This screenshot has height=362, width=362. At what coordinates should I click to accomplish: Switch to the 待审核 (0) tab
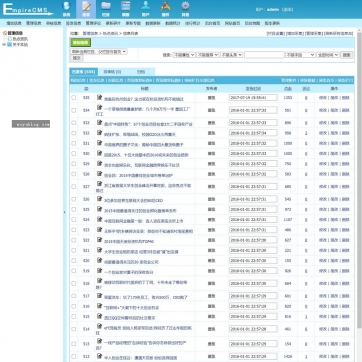pos(112,72)
